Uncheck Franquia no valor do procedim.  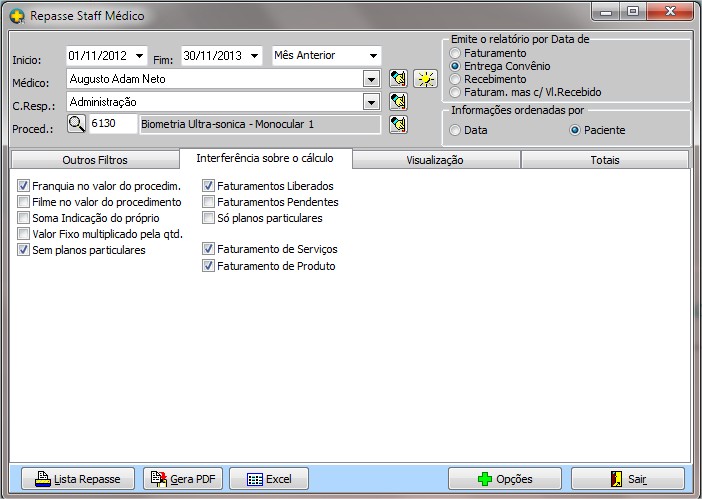(24, 186)
